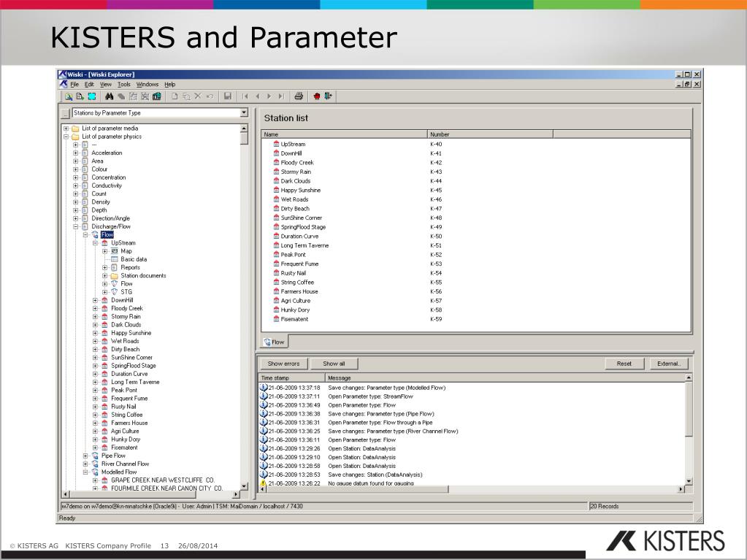Viewport: 747px width, 560px height.
Task: Click the document-with-arrow toolbar icon
Action: (80, 96)
